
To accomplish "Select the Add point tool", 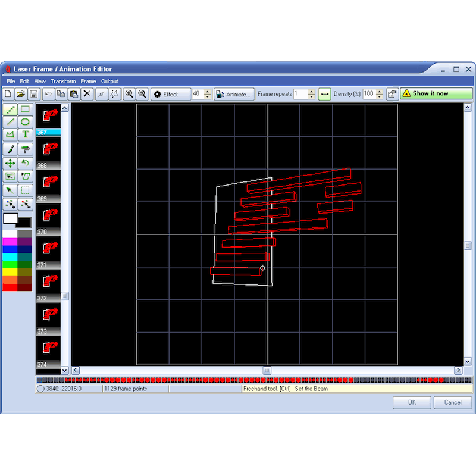I will (x=10, y=204).
